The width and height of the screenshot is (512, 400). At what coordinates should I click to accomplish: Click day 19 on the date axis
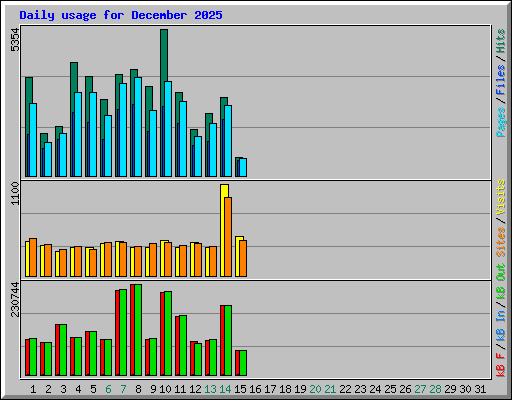tap(300, 389)
